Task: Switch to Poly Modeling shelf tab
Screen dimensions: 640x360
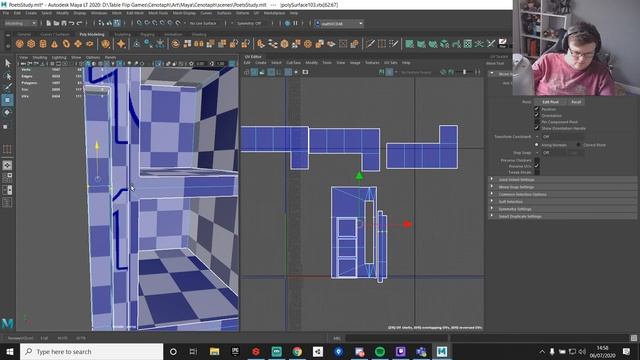Action: 92,35
